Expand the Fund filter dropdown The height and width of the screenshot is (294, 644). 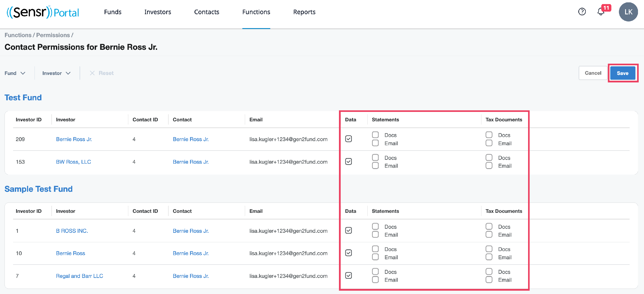click(15, 73)
